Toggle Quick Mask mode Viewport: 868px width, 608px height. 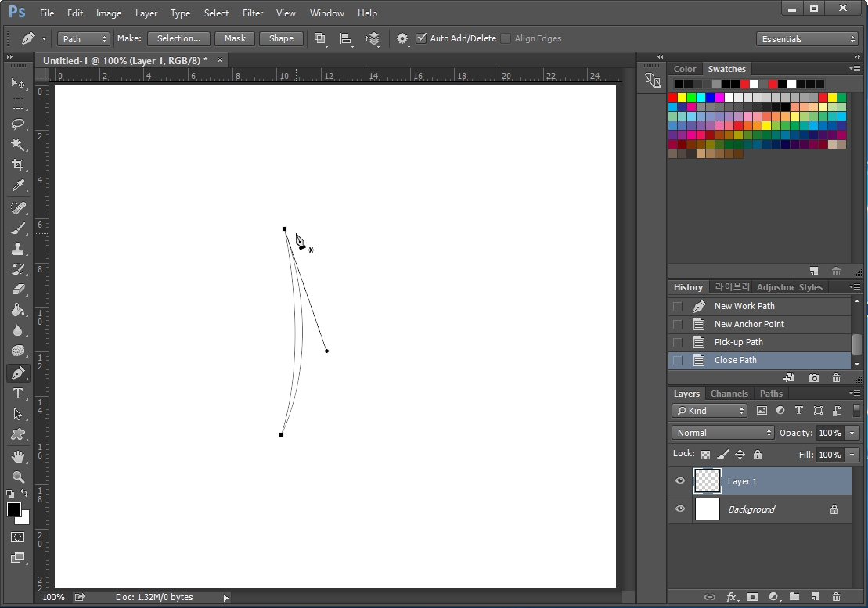pyautogui.click(x=18, y=538)
